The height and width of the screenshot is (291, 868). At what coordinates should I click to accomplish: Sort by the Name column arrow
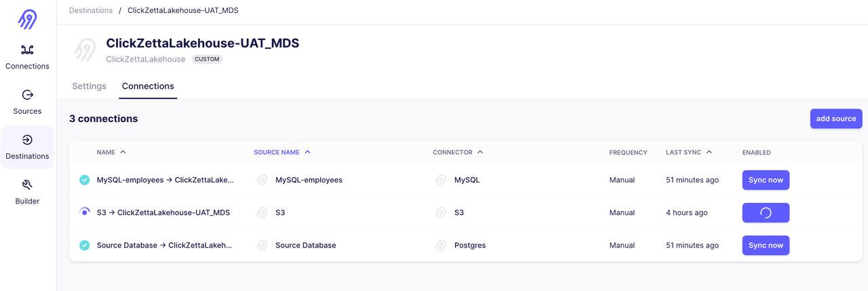click(x=123, y=153)
